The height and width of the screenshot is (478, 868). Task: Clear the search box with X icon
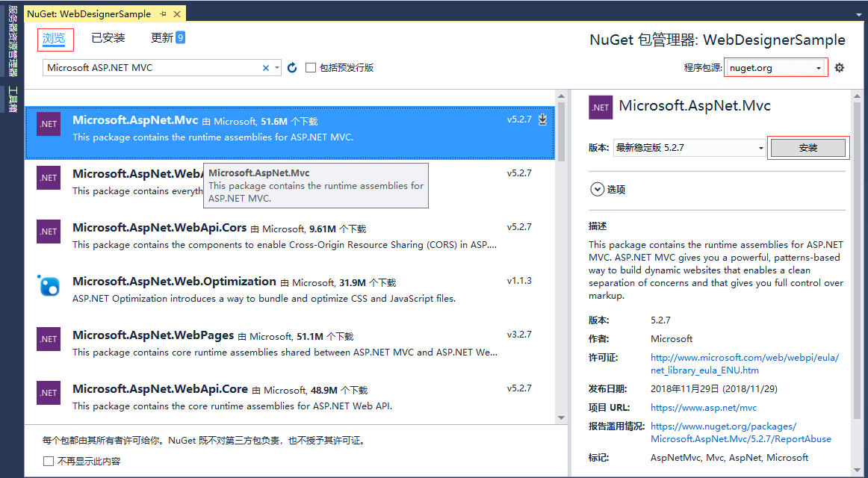point(266,68)
